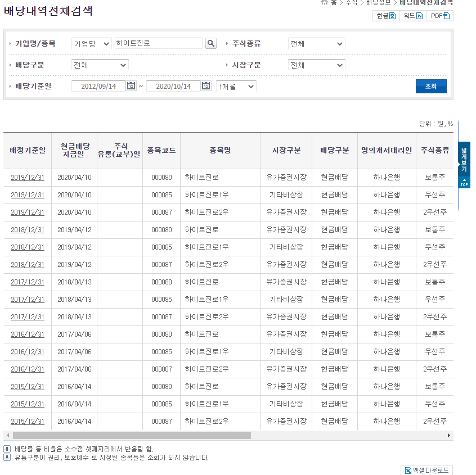Open 2015/12/31 link for 하이트진로1우 row
476x475 pixels.
28,404
